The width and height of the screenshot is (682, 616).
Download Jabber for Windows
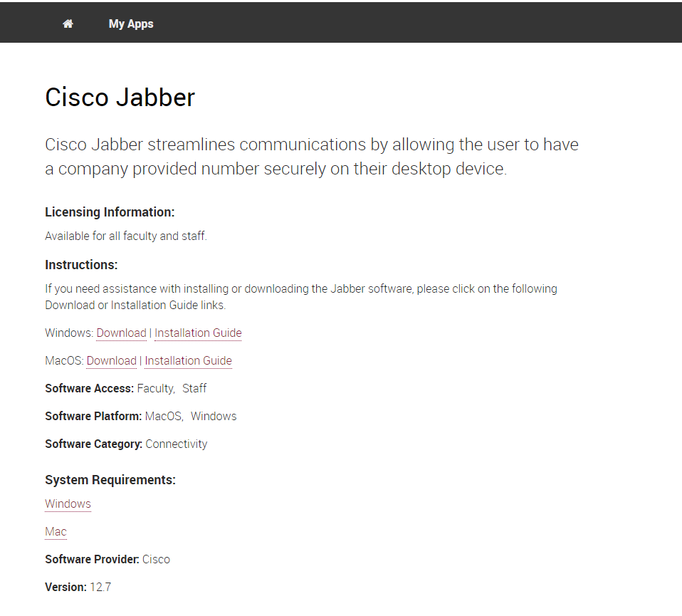(121, 333)
